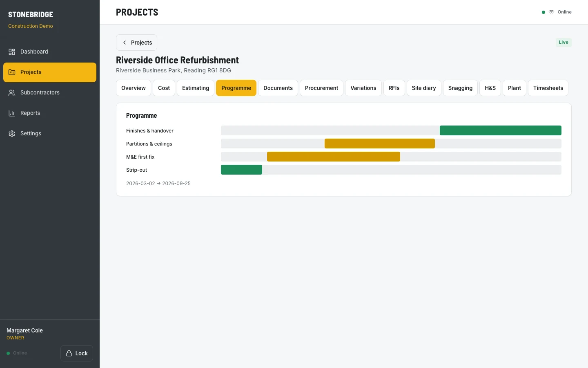Click the padlock icon on Lock button

pyautogui.click(x=69, y=353)
